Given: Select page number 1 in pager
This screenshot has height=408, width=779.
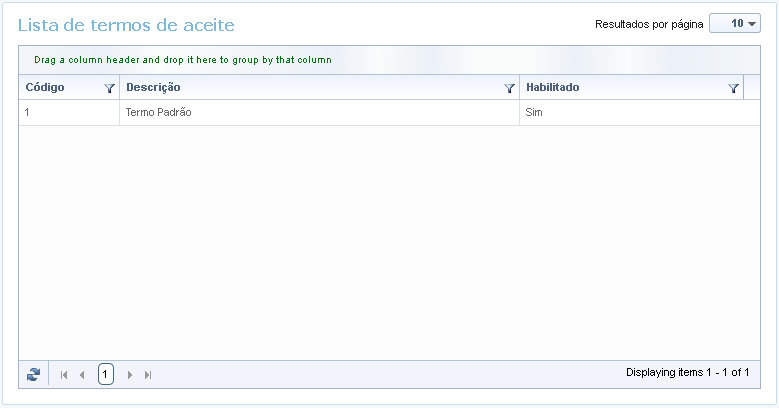Looking at the screenshot, I should (x=106, y=374).
